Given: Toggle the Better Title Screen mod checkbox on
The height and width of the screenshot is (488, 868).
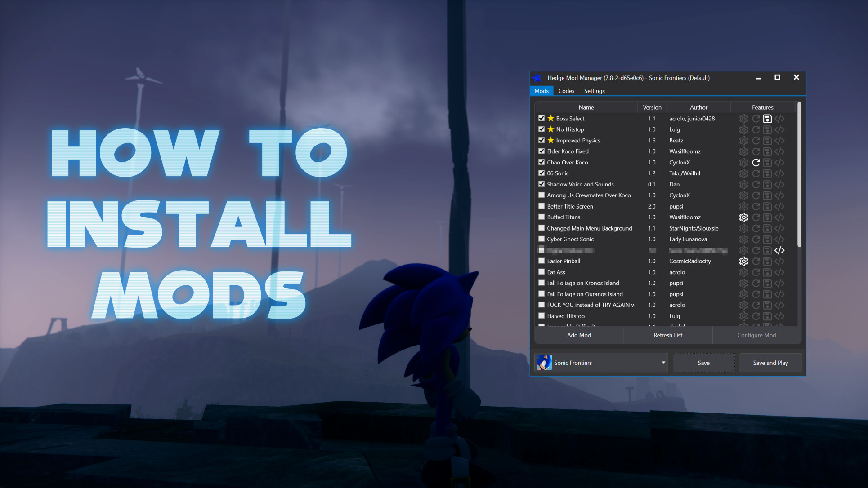Looking at the screenshot, I should tap(541, 206).
